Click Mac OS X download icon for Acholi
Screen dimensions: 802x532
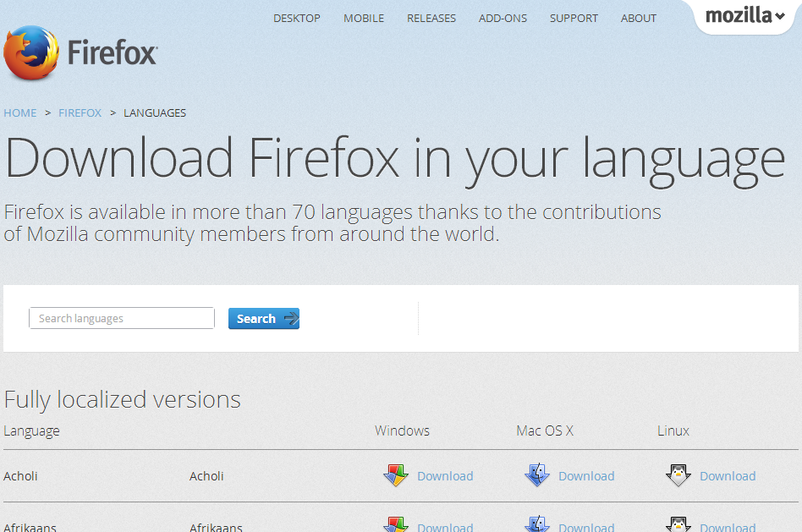[537, 475]
